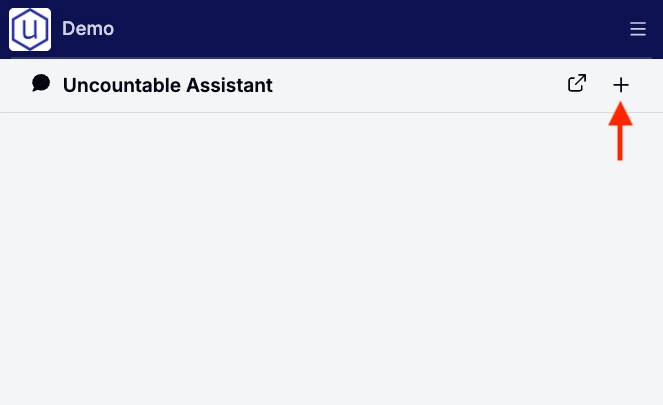This screenshot has width=663, height=405.
Task: Select the Uncountable Assistant title
Action: (167, 85)
